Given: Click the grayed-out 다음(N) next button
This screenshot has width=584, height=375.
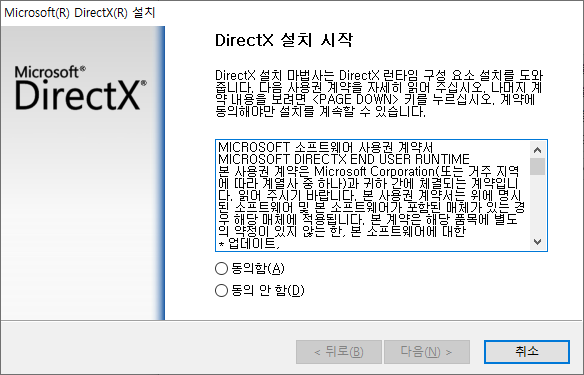Looking at the screenshot, I should (x=426, y=352).
